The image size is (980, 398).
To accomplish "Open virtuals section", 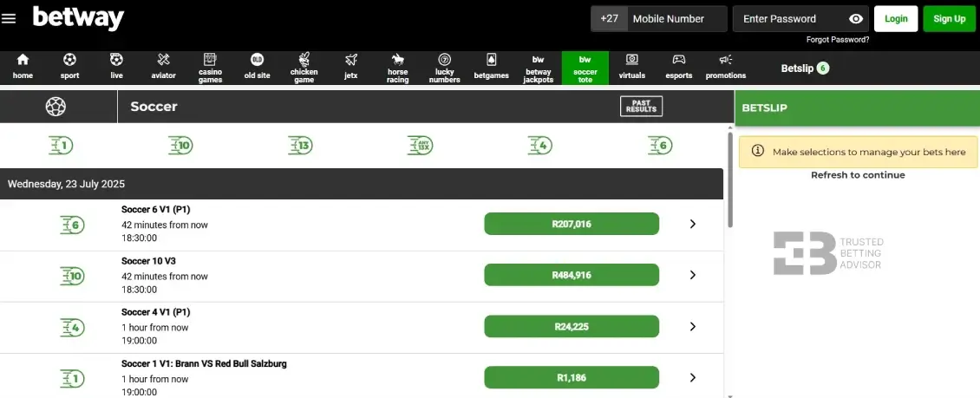I will 632,68.
